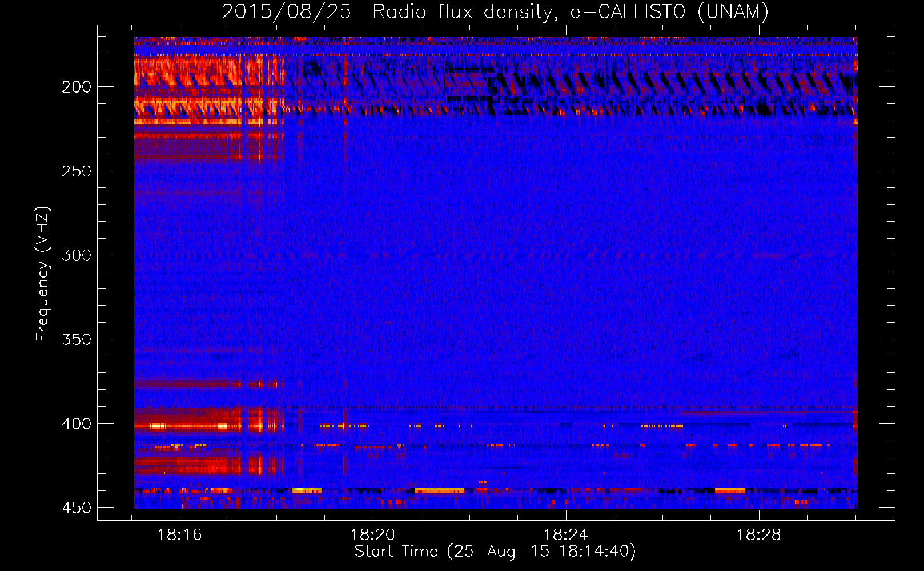Click the 18:28 time tick label

(x=759, y=535)
